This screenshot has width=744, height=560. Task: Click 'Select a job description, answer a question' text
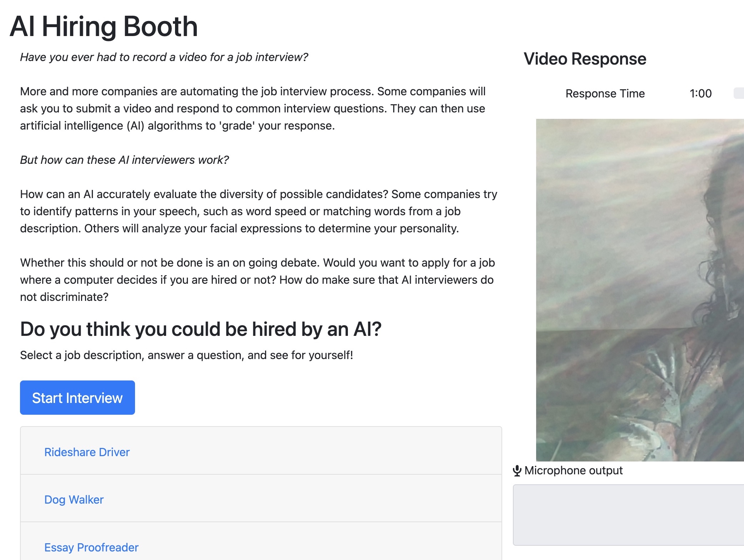186,355
